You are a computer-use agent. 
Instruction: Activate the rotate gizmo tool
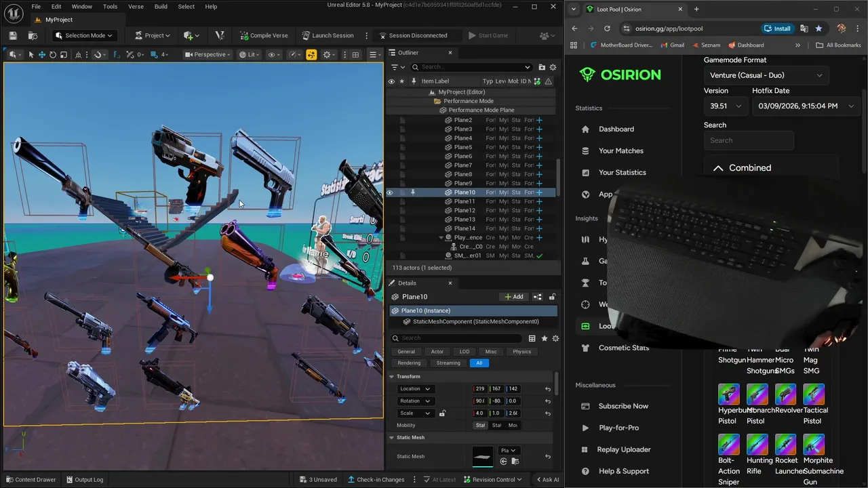tap(52, 54)
